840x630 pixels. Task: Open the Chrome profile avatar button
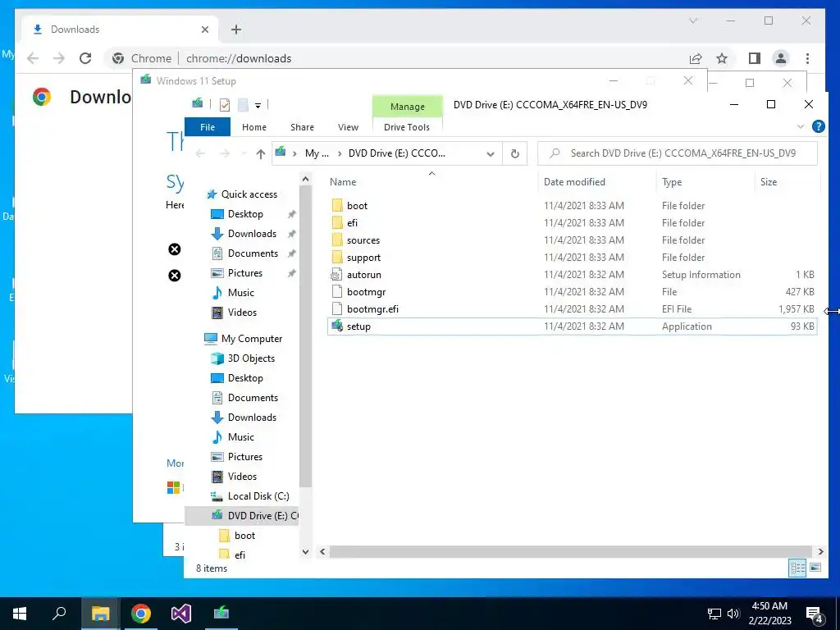tap(781, 58)
